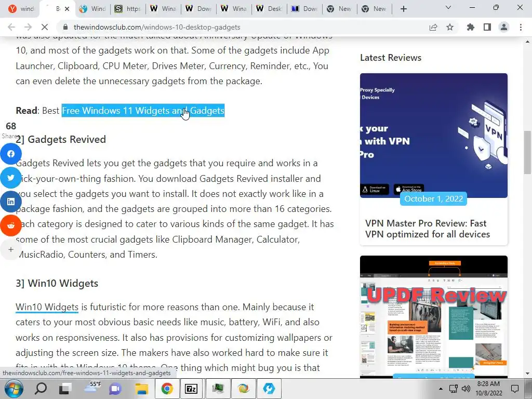
Task: Show hidden system tray icons
Action: 441,389
